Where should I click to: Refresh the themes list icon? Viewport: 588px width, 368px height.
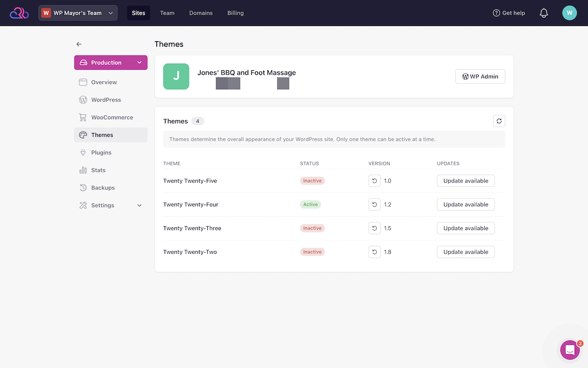click(x=499, y=121)
